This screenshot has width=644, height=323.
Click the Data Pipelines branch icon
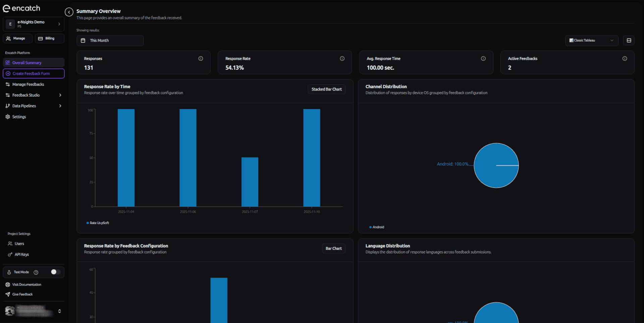[x=8, y=106]
